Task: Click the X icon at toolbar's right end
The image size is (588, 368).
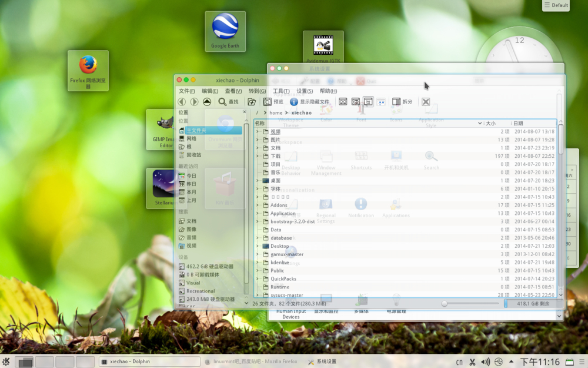Action: click(426, 102)
